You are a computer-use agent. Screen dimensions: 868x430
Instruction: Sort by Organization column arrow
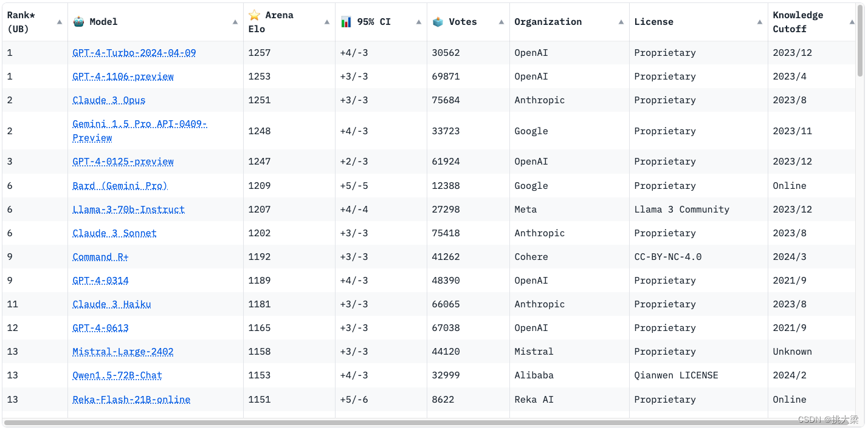click(621, 22)
